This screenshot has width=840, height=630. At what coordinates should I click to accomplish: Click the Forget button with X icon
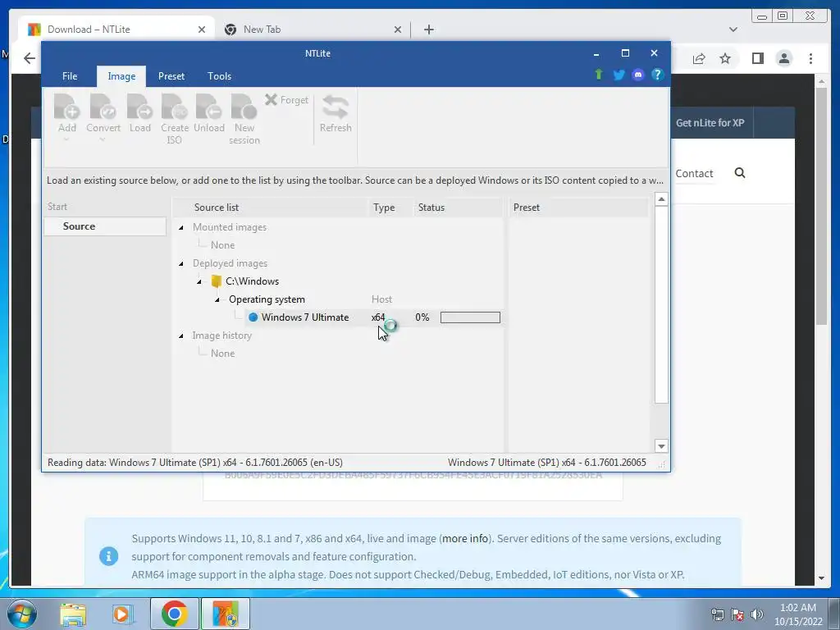click(286, 99)
